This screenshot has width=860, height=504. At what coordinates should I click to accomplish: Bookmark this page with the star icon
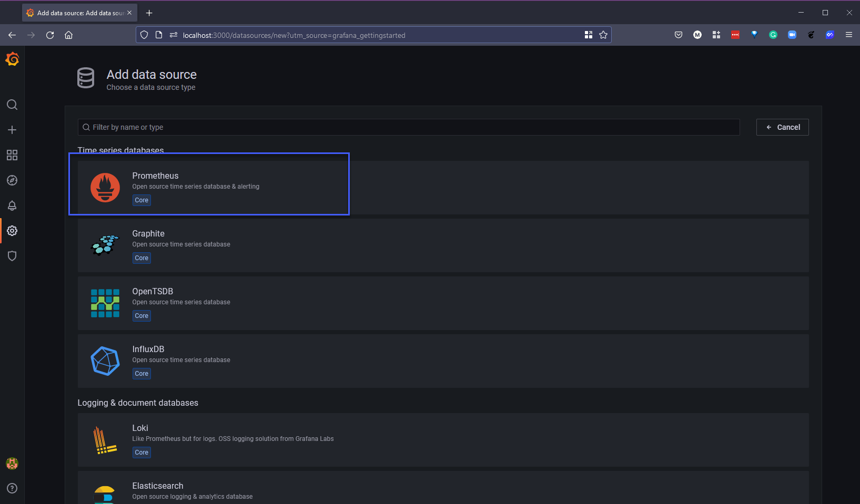(x=603, y=35)
